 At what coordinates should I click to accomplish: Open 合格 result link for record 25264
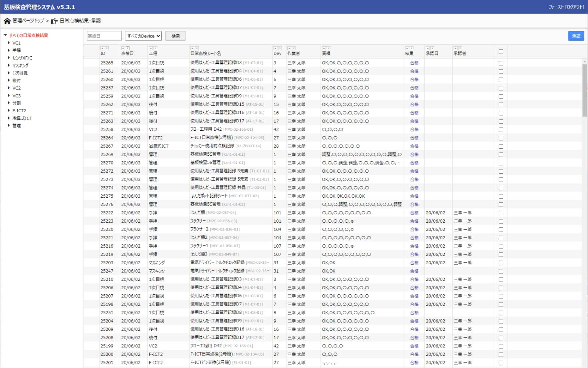(x=414, y=138)
